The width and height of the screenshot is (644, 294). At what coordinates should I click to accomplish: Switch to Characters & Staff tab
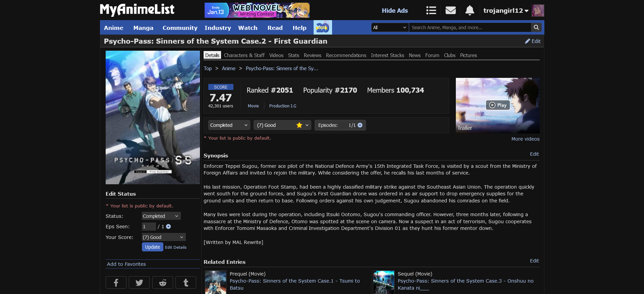coord(244,55)
